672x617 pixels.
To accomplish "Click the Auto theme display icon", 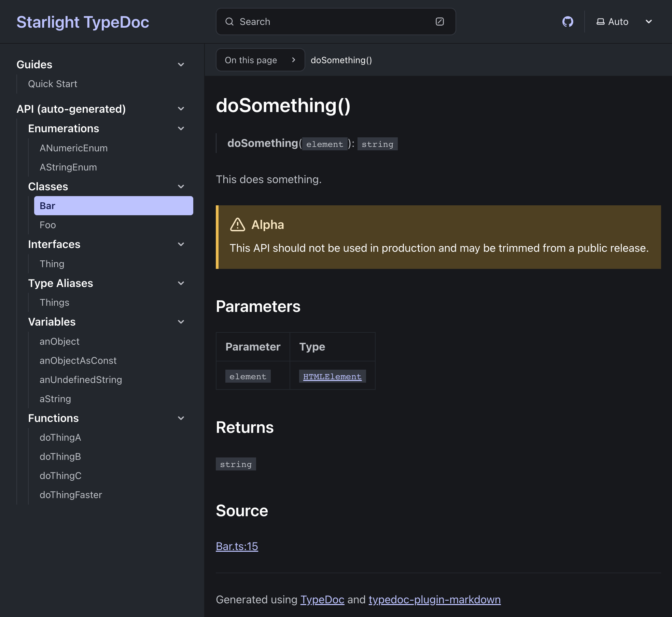I will (x=600, y=21).
